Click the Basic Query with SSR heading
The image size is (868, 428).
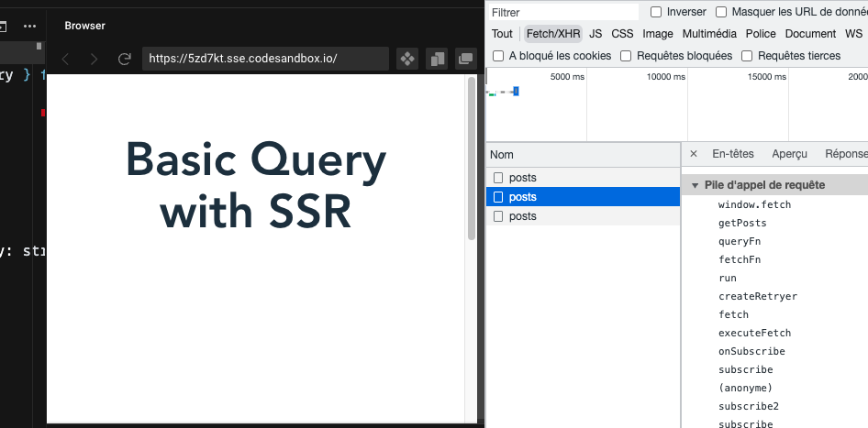click(x=256, y=185)
